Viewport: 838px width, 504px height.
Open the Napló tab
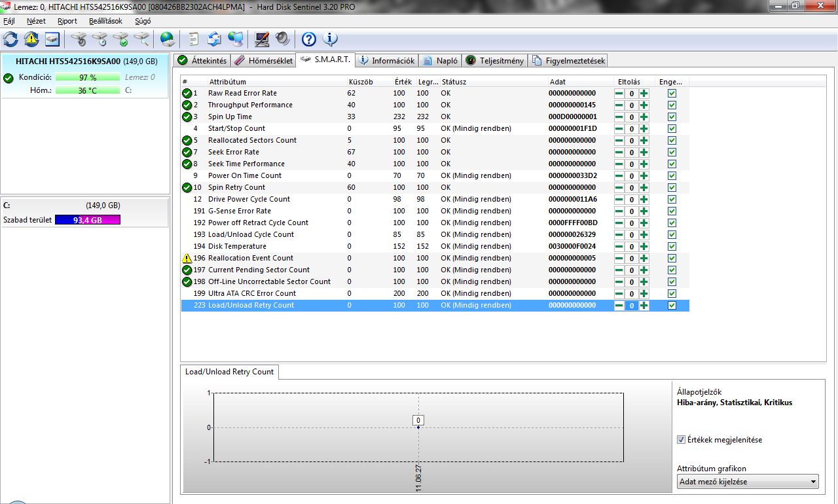441,60
